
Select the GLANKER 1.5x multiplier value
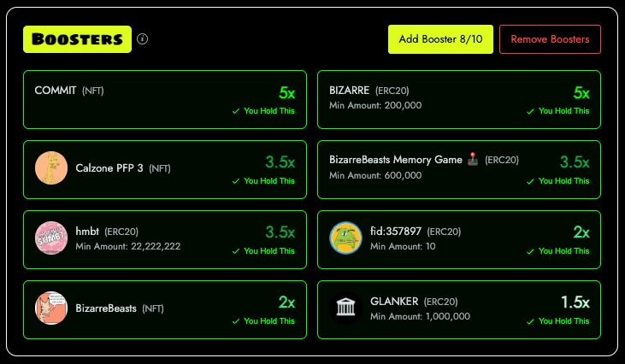coord(575,302)
